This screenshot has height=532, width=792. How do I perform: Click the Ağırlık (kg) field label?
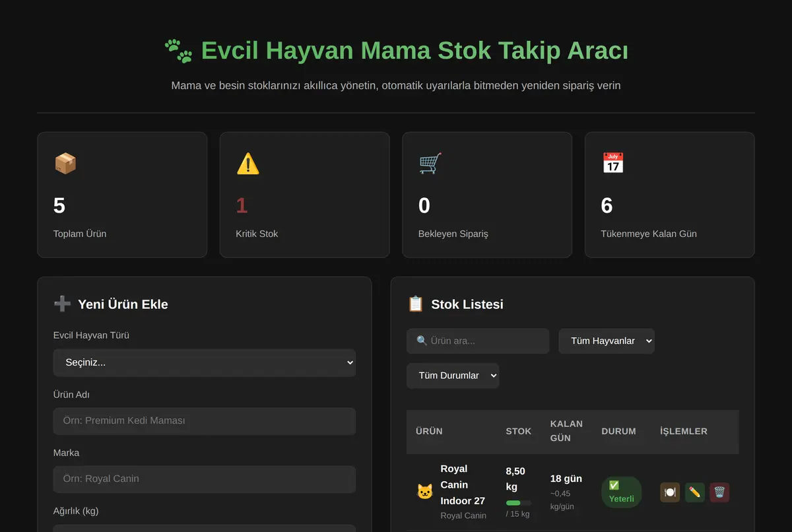[x=76, y=511]
